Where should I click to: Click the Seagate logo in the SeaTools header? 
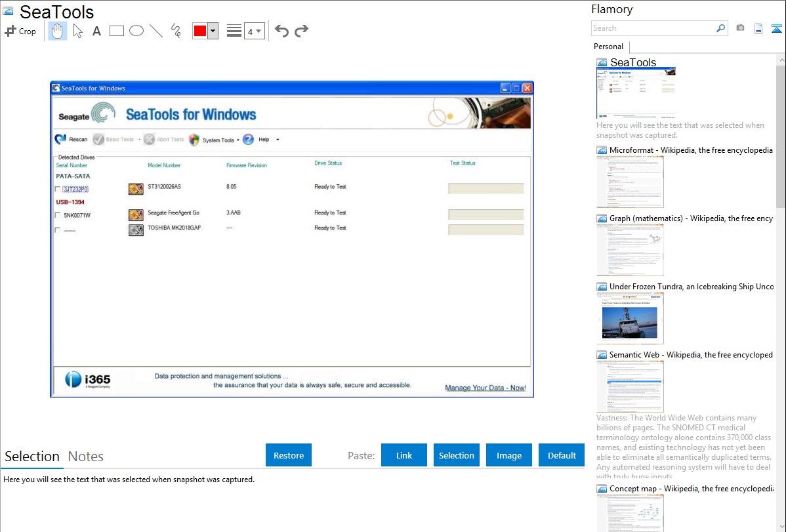click(87, 113)
